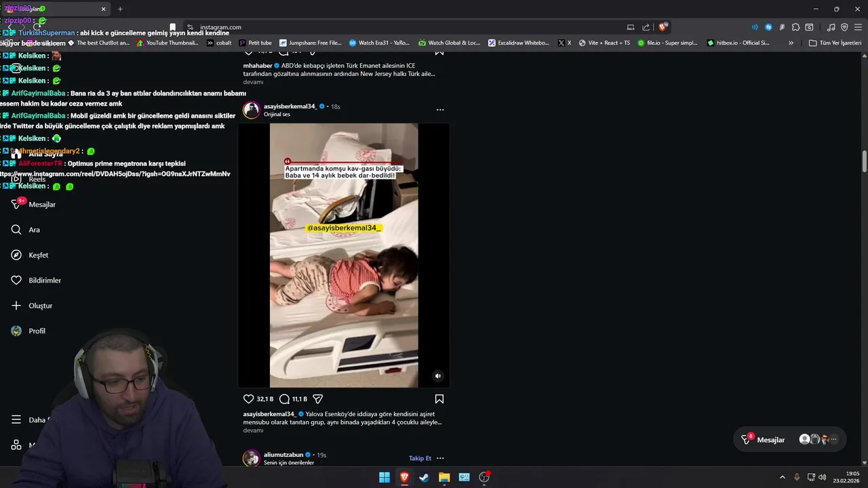The width and height of the screenshot is (868, 488).
Task: Save the asayisberkemal34_ post with bookmark icon
Action: pos(439,399)
